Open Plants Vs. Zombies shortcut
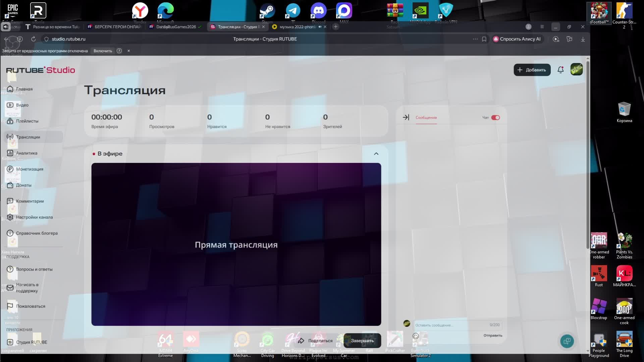 click(624, 245)
